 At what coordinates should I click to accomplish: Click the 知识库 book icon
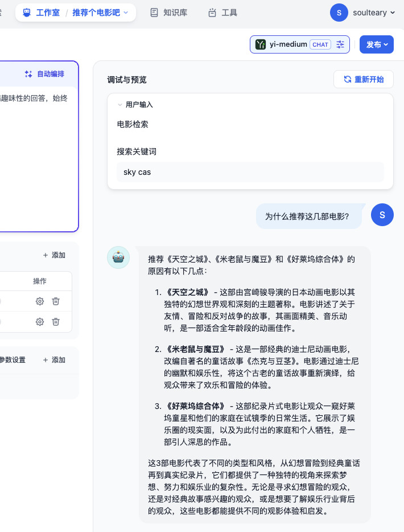pyautogui.click(x=154, y=13)
